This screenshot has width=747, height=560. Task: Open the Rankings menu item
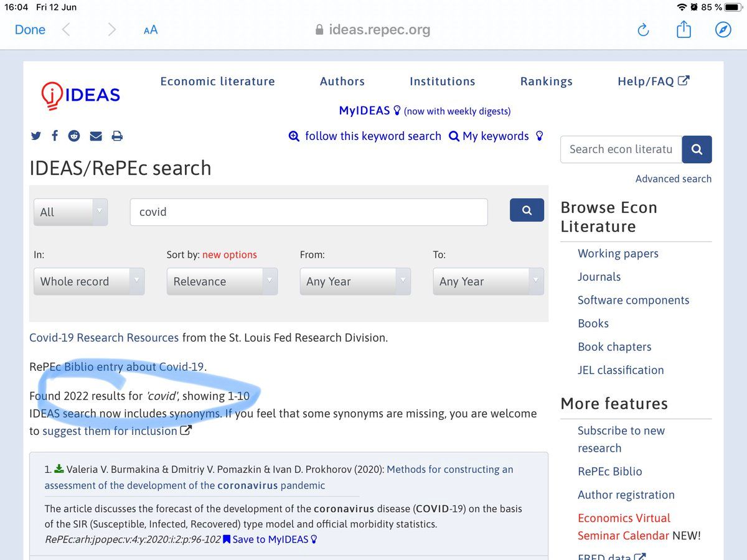pyautogui.click(x=546, y=82)
